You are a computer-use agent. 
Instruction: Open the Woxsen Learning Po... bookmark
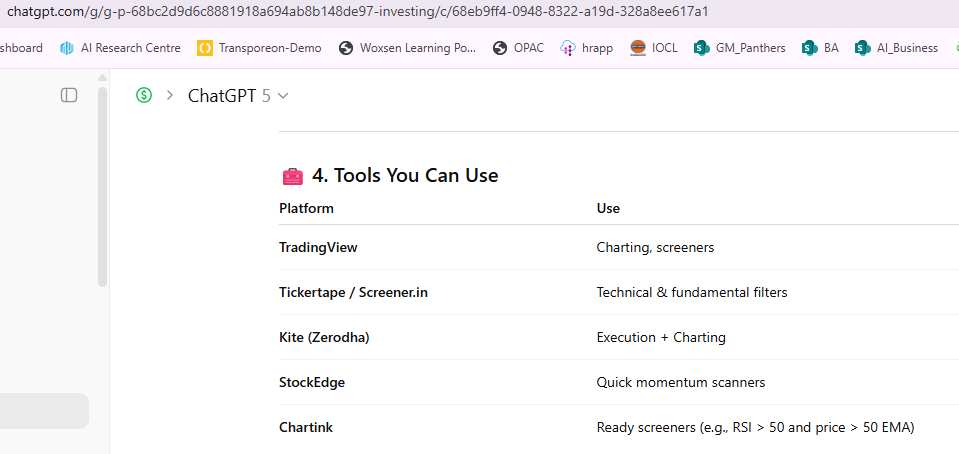pyautogui.click(x=408, y=48)
